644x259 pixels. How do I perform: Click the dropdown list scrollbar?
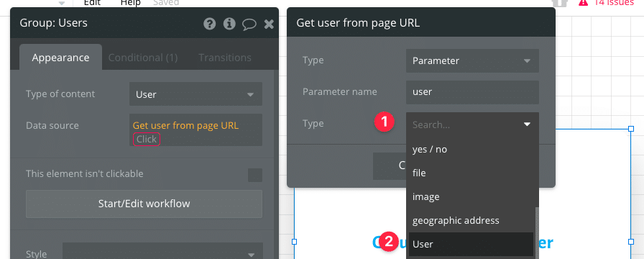536,234
